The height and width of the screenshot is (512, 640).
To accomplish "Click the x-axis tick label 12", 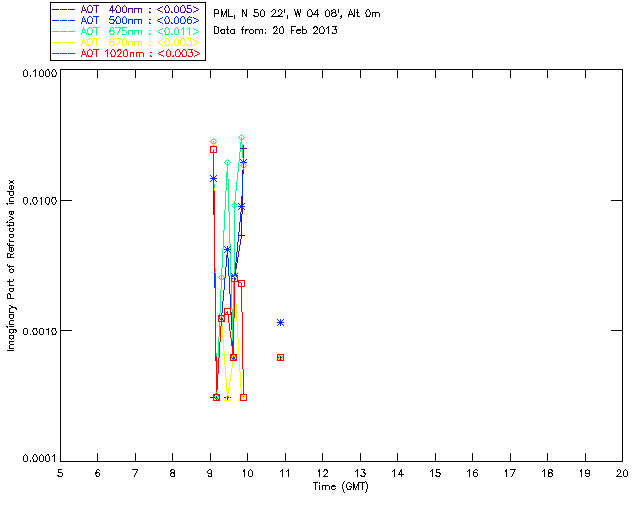I will coord(323,473).
